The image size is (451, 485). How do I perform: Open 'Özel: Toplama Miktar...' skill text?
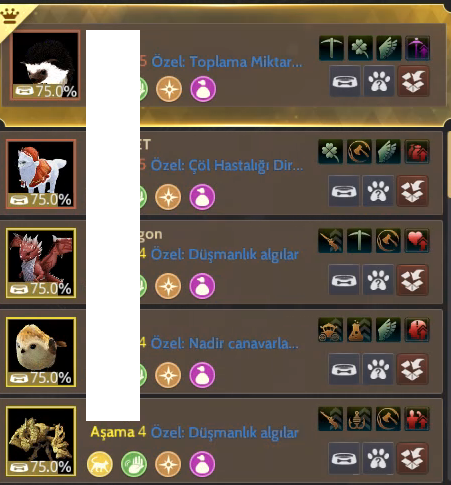click(227, 62)
